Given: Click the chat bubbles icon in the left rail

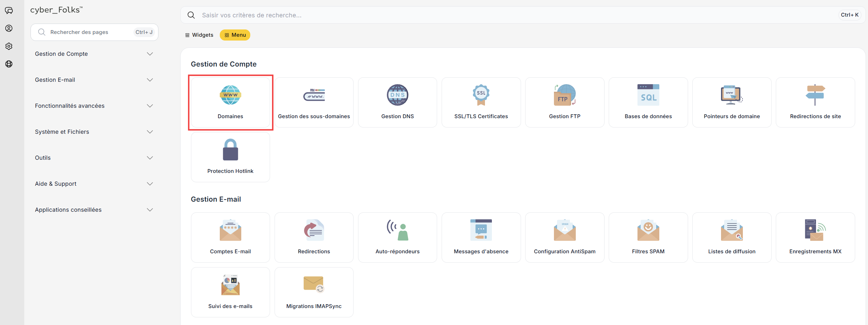Looking at the screenshot, I should click(x=9, y=10).
